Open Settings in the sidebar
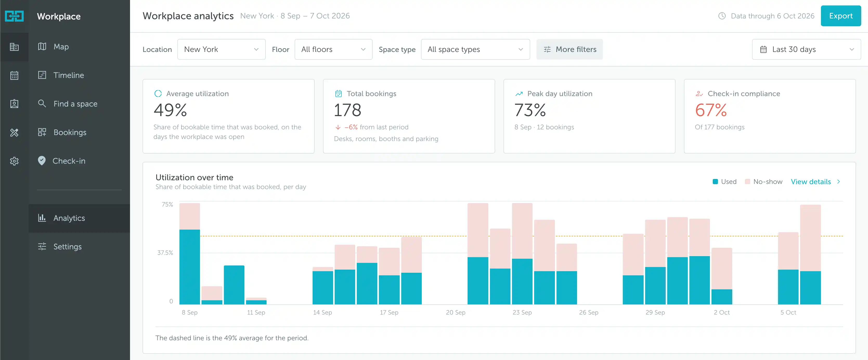The height and width of the screenshot is (360, 868). (x=79, y=246)
